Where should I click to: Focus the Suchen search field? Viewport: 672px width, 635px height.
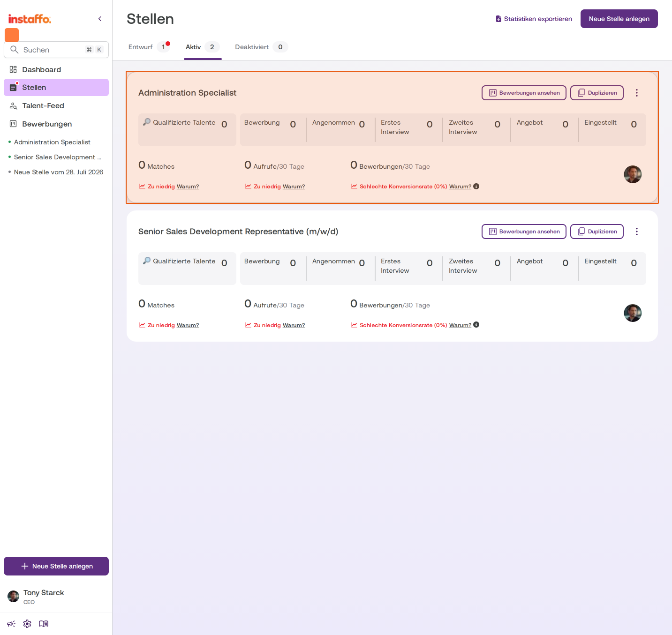(56, 50)
